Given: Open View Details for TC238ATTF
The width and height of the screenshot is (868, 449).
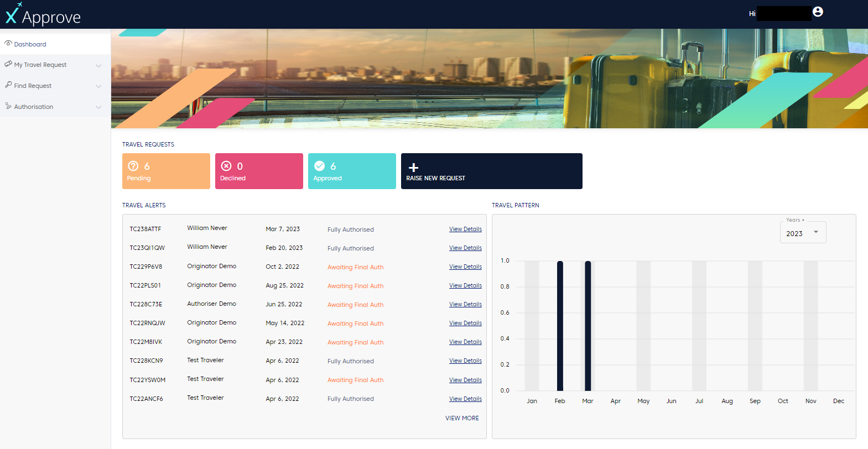Looking at the screenshot, I should (x=465, y=229).
